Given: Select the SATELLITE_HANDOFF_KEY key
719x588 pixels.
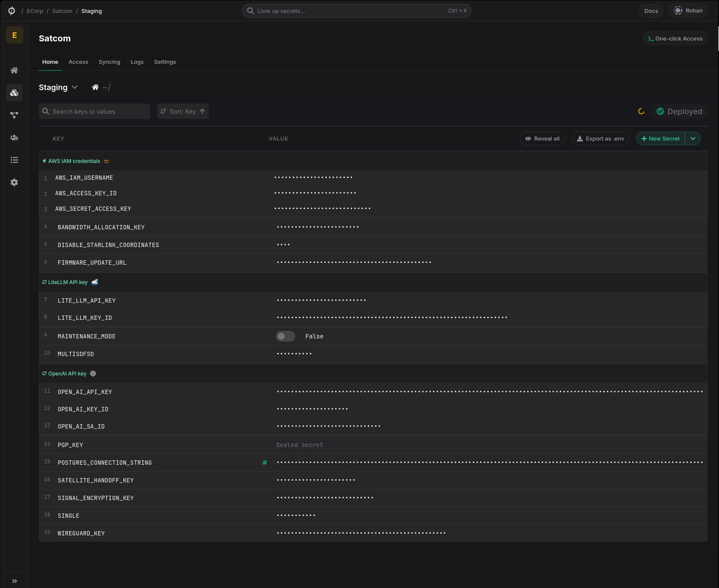Looking at the screenshot, I should 96,481.
